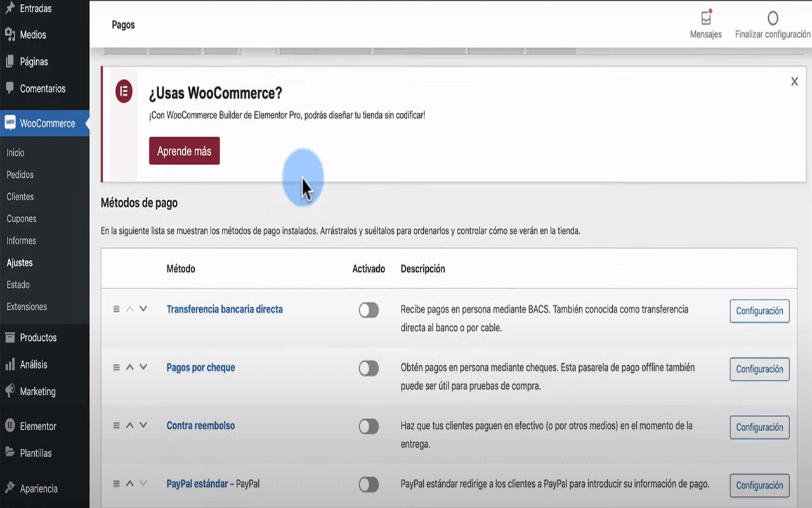Click the Apariencia brush icon
This screenshot has width=812, height=508.
(11, 488)
